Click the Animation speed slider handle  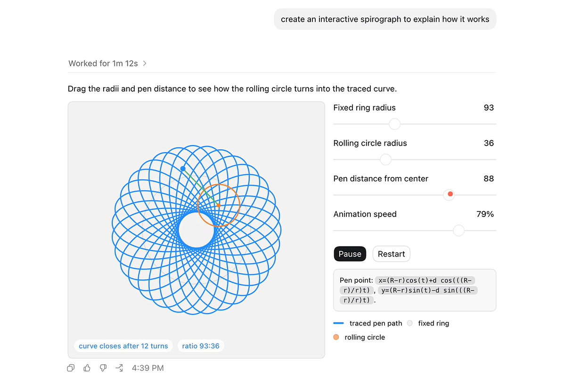click(x=458, y=230)
